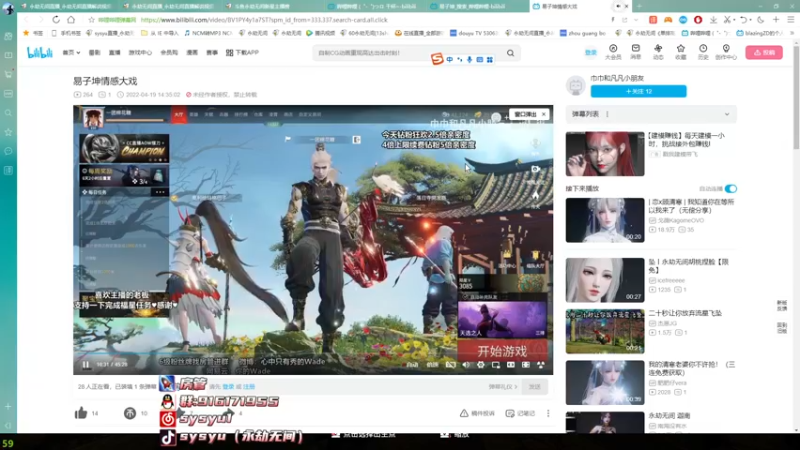This screenshot has height=450, width=800.
Task: Open the 大会员 membership icon
Action: [x=613, y=52]
